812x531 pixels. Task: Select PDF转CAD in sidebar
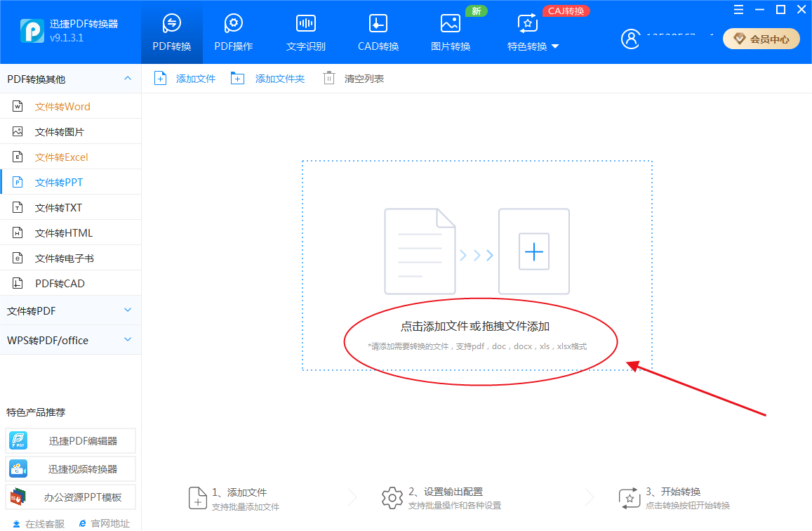pyautogui.click(x=71, y=283)
